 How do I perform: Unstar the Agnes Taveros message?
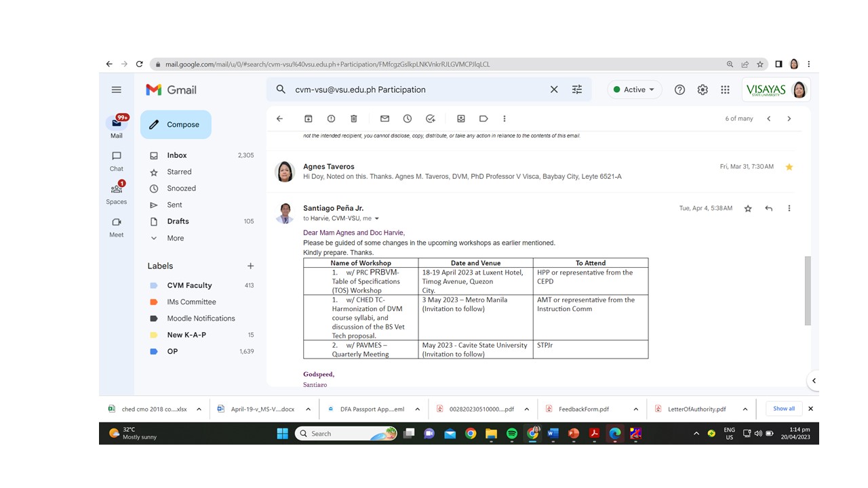point(789,167)
